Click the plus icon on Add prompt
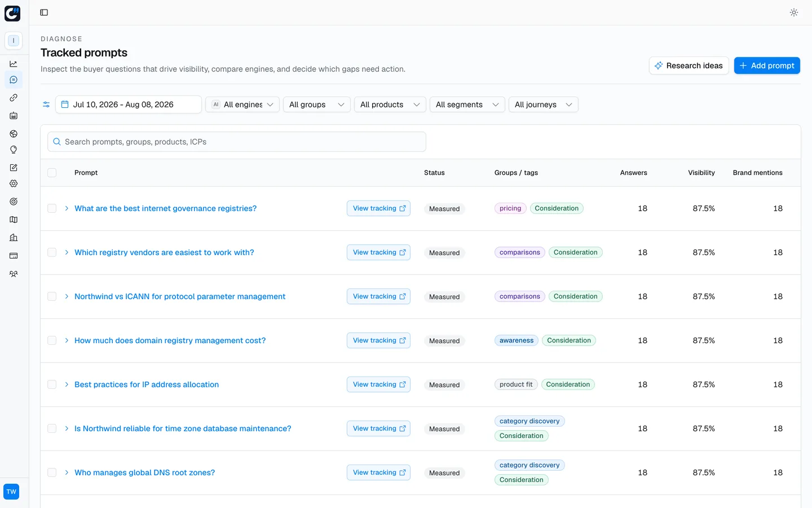Screen dimensions: 812x508 (x=743, y=65)
